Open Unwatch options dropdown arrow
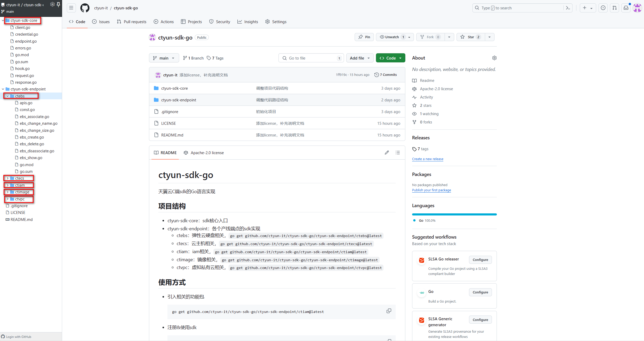This screenshot has height=341, width=644. click(x=409, y=37)
